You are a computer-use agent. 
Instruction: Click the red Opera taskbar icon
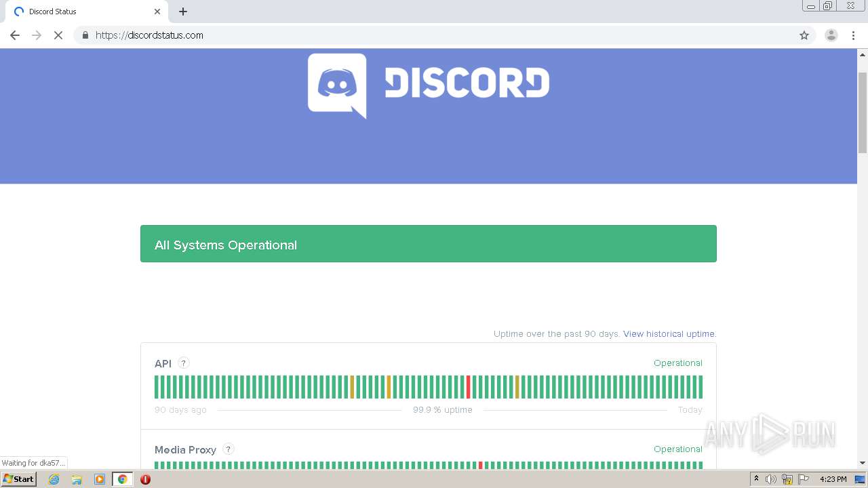(145, 479)
